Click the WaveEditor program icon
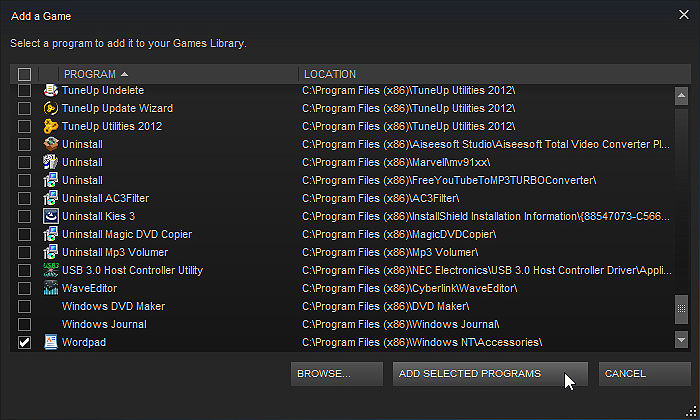 coord(50,288)
